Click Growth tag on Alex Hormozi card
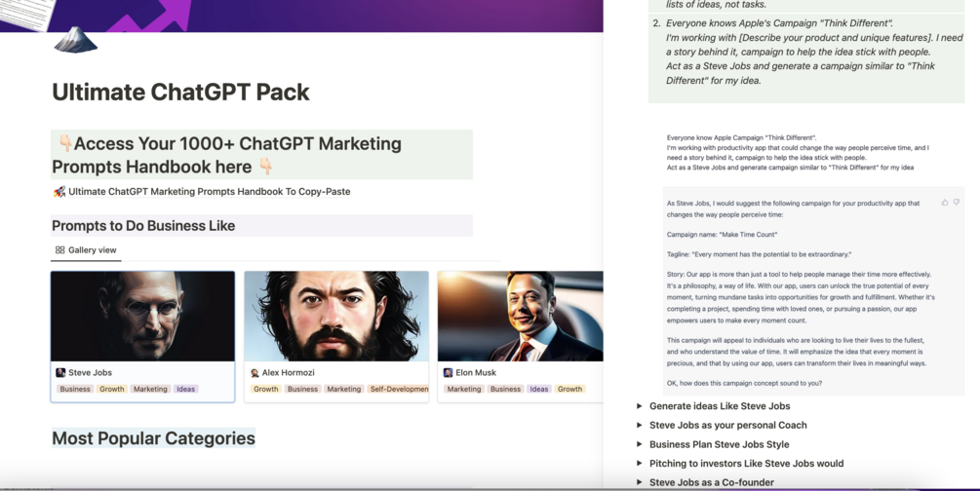Image resolution: width=980 pixels, height=491 pixels. pyautogui.click(x=265, y=389)
